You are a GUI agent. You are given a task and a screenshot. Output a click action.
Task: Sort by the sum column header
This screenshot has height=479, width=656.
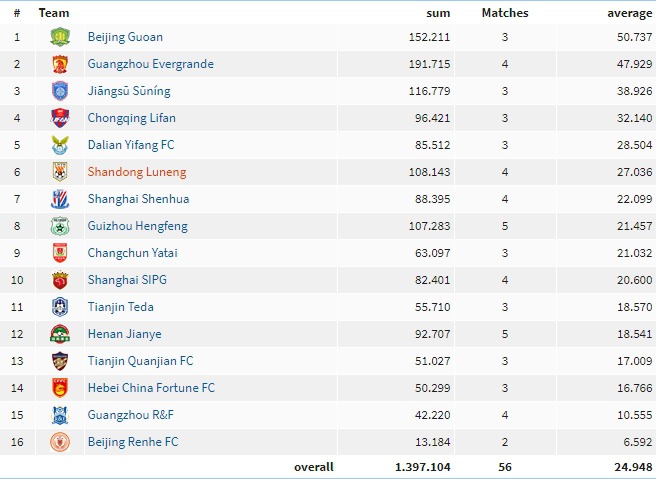tap(438, 13)
